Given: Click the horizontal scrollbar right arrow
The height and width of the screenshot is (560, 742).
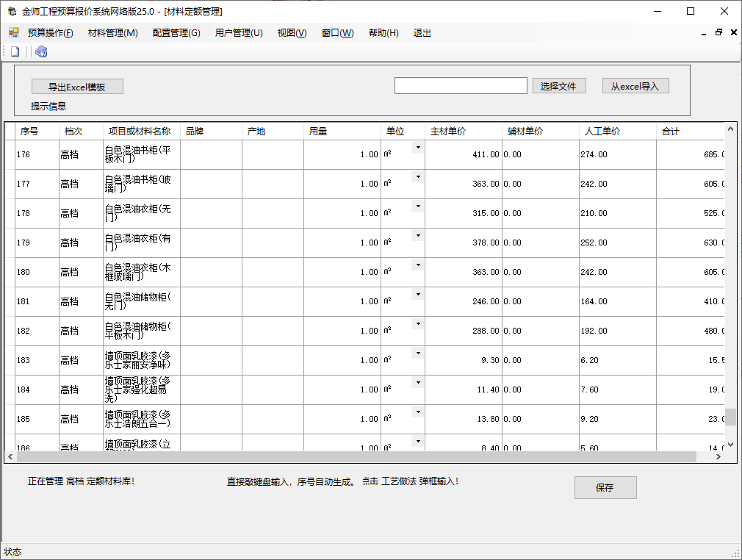Looking at the screenshot, I should (x=718, y=457).
